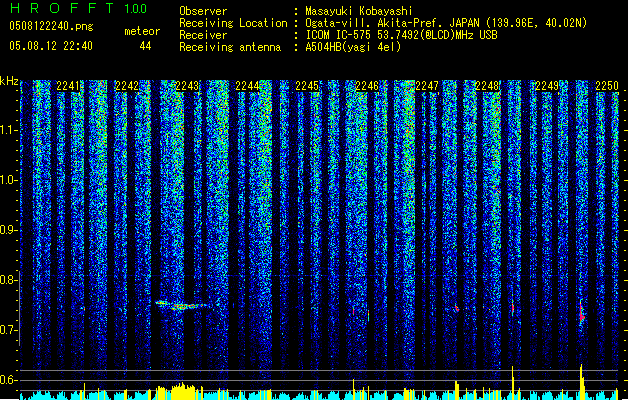Click the "Receiving Location" label
The height and width of the screenshot is (400, 629).
tap(233, 23)
